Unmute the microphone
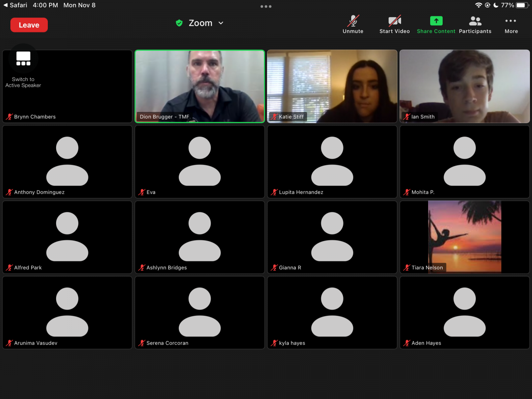The height and width of the screenshot is (399, 532). pyautogui.click(x=353, y=25)
